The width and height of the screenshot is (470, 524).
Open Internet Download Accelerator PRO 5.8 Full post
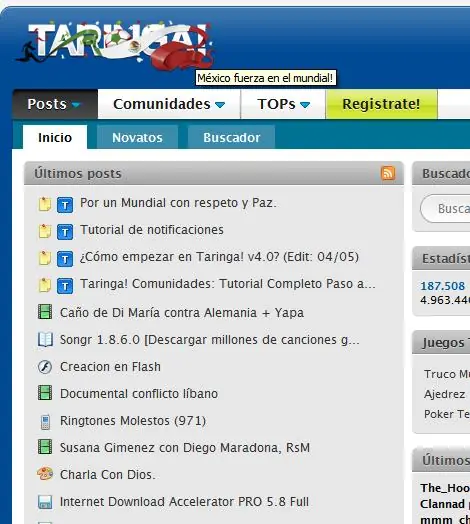click(x=184, y=502)
